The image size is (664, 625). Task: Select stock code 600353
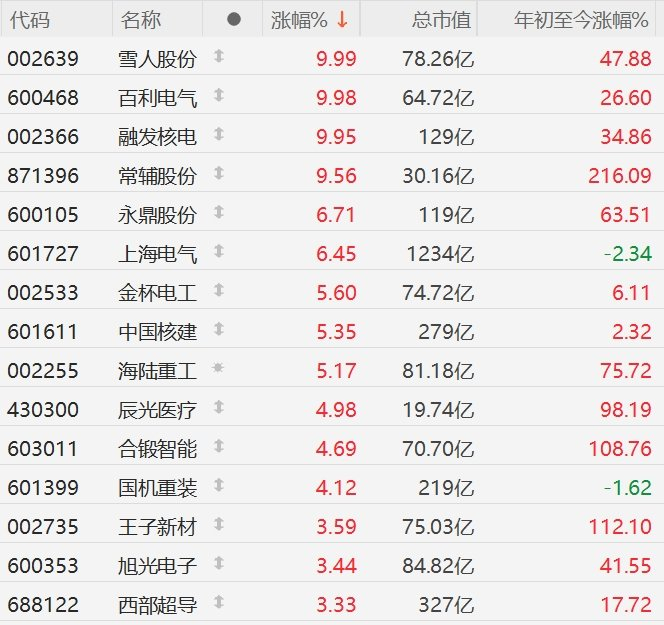(x=43, y=566)
